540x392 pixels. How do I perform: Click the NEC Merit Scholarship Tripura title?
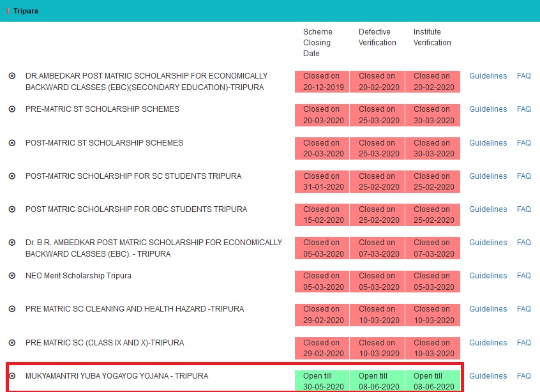pyautogui.click(x=78, y=276)
